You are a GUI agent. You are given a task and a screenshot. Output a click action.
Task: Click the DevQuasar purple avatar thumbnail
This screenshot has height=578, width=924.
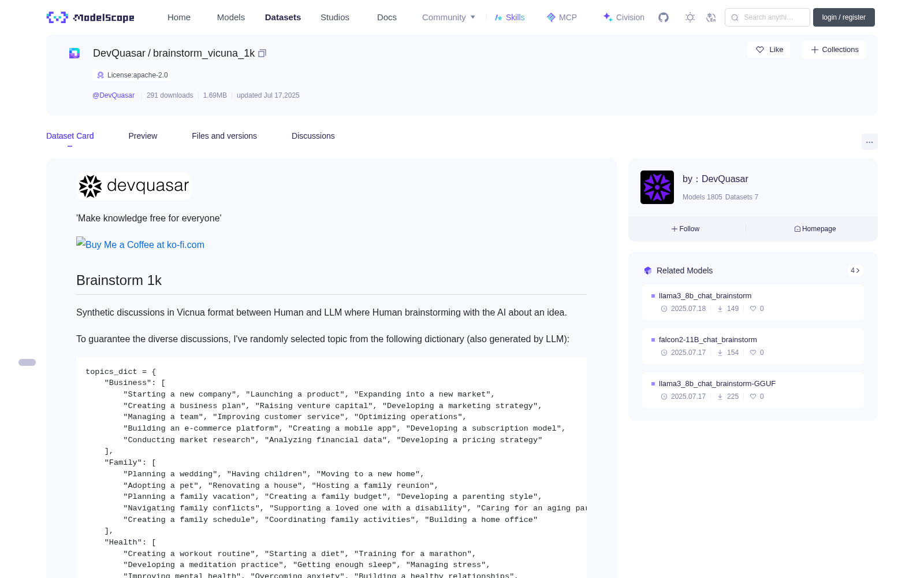pyautogui.click(x=657, y=187)
